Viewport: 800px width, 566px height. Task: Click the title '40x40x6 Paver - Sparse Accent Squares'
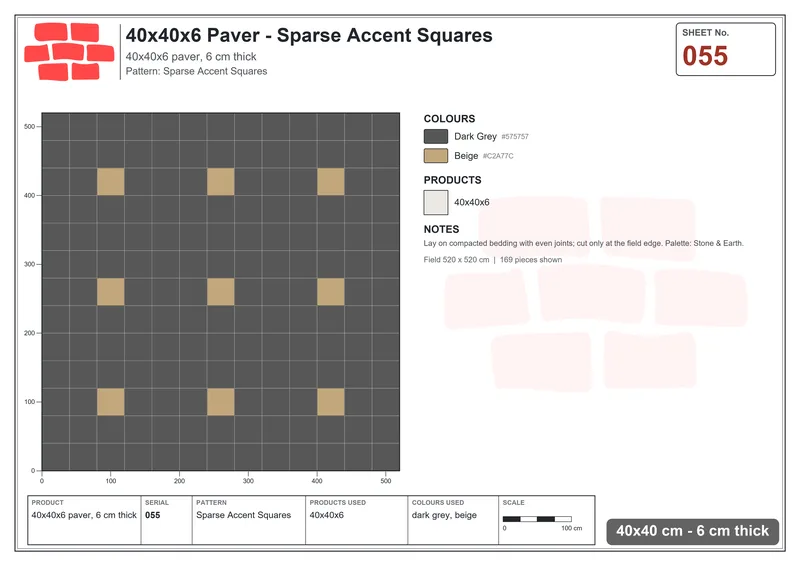tap(309, 35)
